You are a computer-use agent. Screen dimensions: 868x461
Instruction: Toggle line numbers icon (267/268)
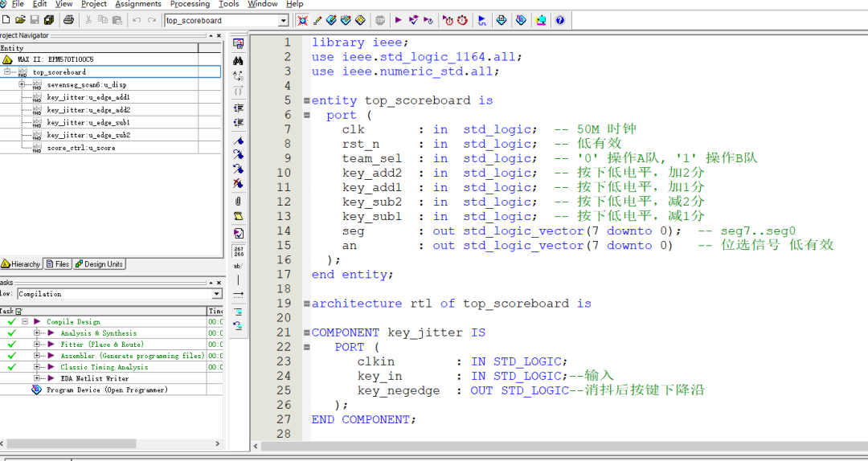tap(238, 251)
